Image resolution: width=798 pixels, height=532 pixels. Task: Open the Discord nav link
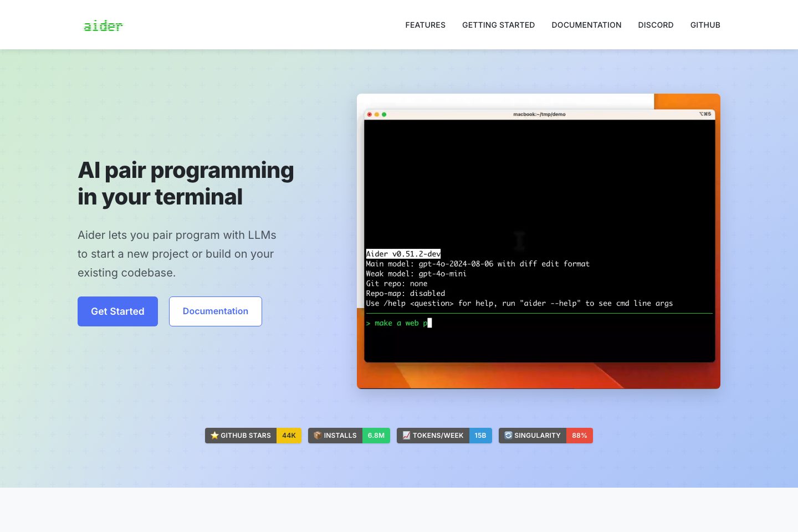[x=656, y=25]
